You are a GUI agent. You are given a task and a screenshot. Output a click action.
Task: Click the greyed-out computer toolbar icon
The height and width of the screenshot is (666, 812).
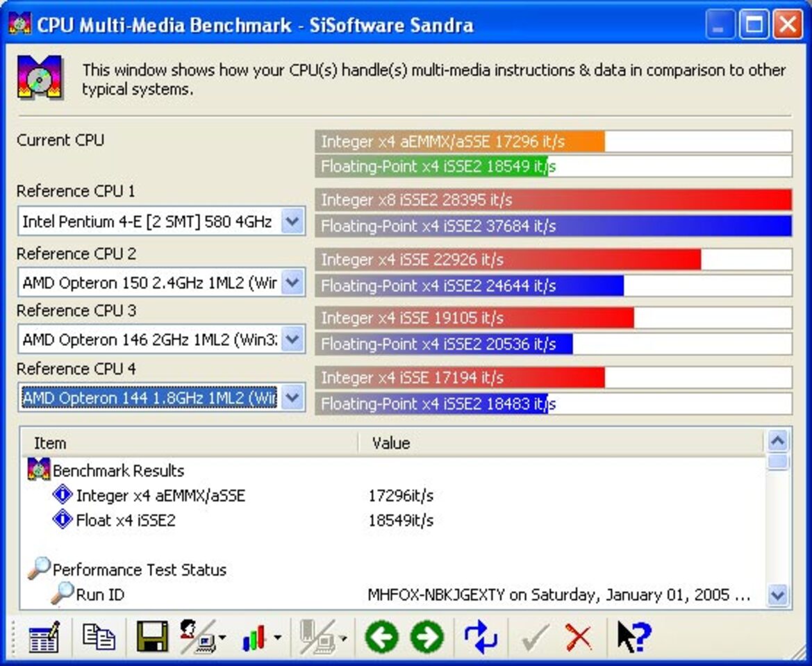317,636
